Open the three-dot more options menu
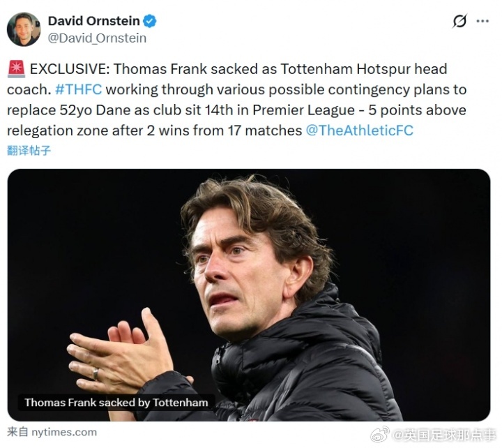 tap(482, 21)
